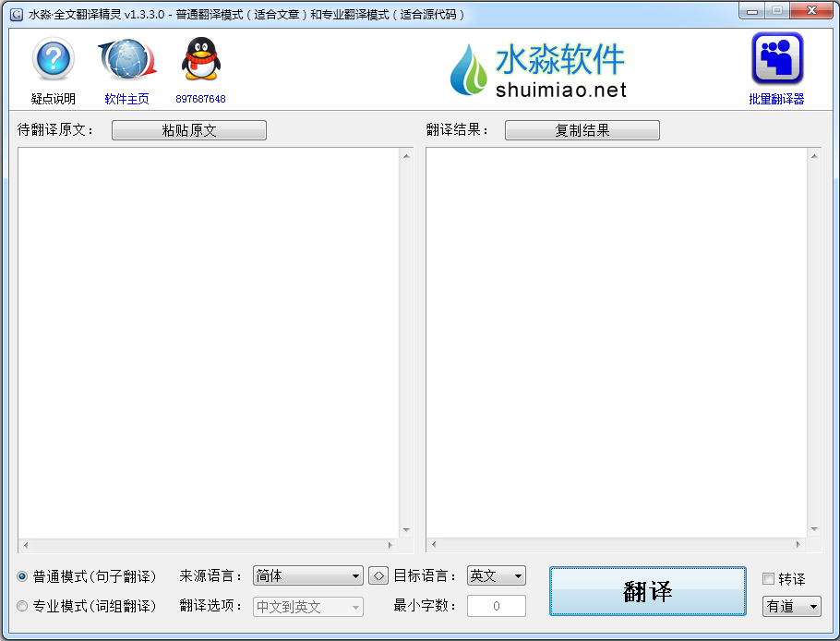Screen dimensions: 840x641
Task: Open the 疑点说明 help icon
Action: click(x=53, y=57)
